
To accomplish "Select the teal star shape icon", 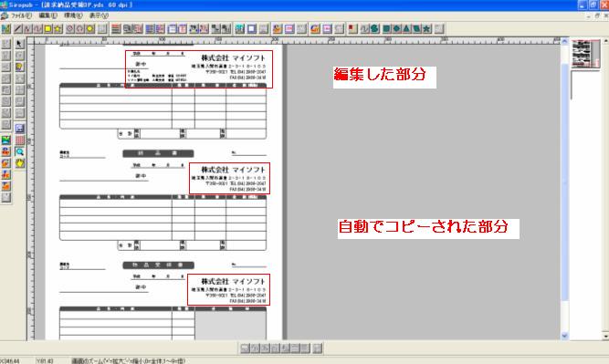I will click(426, 28).
